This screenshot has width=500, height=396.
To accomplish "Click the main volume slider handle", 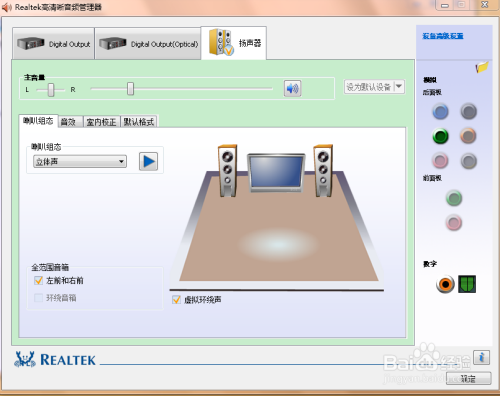I will coord(130,89).
